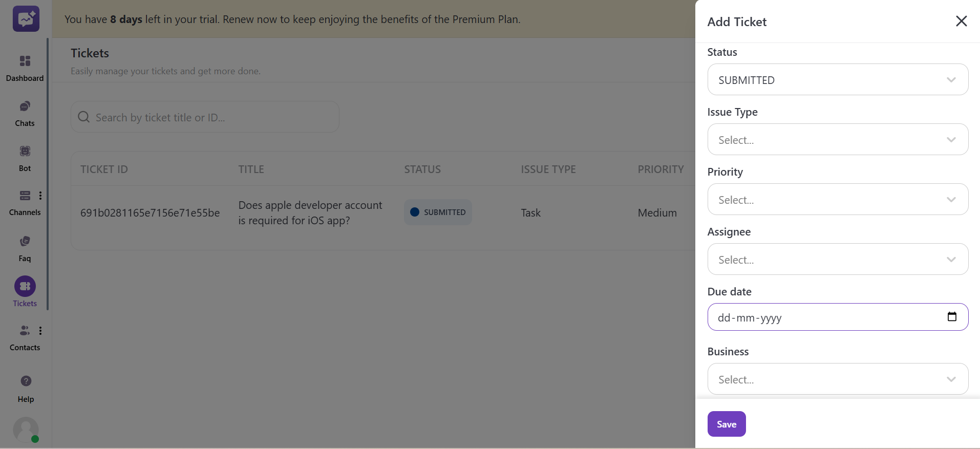The height and width of the screenshot is (449, 980).
Task: Expand the Priority select dropdown
Action: coord(837,200)
